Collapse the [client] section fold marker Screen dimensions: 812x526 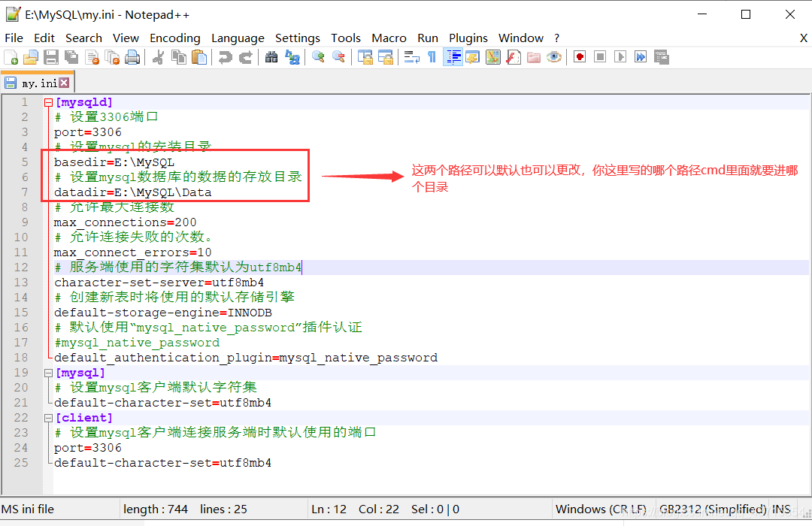pos(49,418)
